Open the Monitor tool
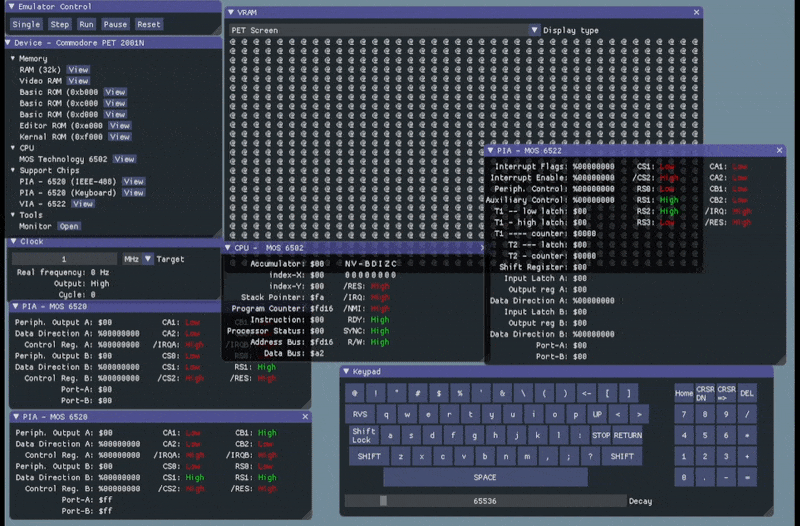 tap(68, 226)
